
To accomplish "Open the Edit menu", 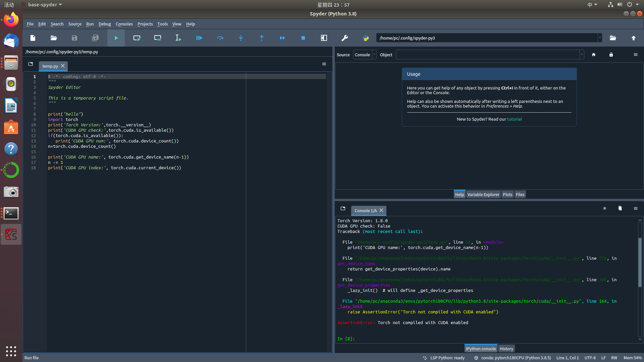I will click(x=42, y=24).
